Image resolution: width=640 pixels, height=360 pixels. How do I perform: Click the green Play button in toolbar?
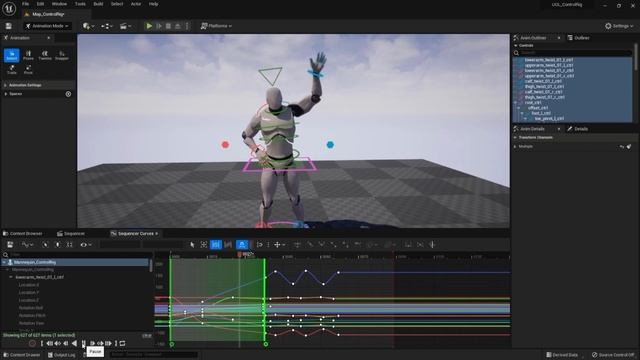click(149, 26)
